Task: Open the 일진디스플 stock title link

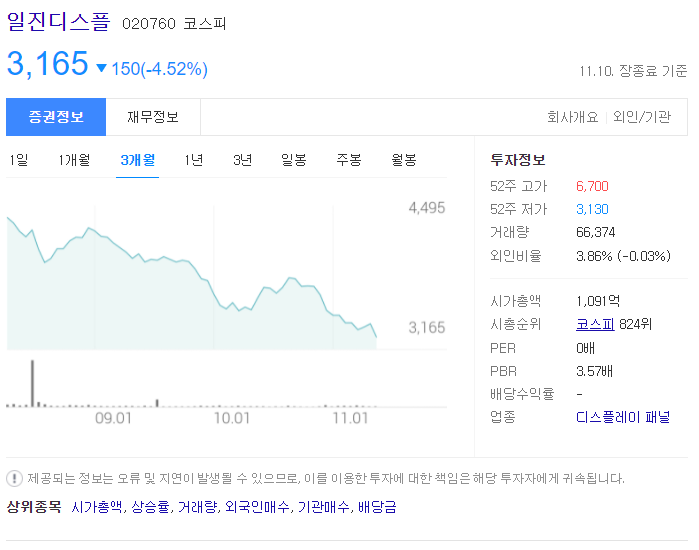Action: [x=58, y=21]
